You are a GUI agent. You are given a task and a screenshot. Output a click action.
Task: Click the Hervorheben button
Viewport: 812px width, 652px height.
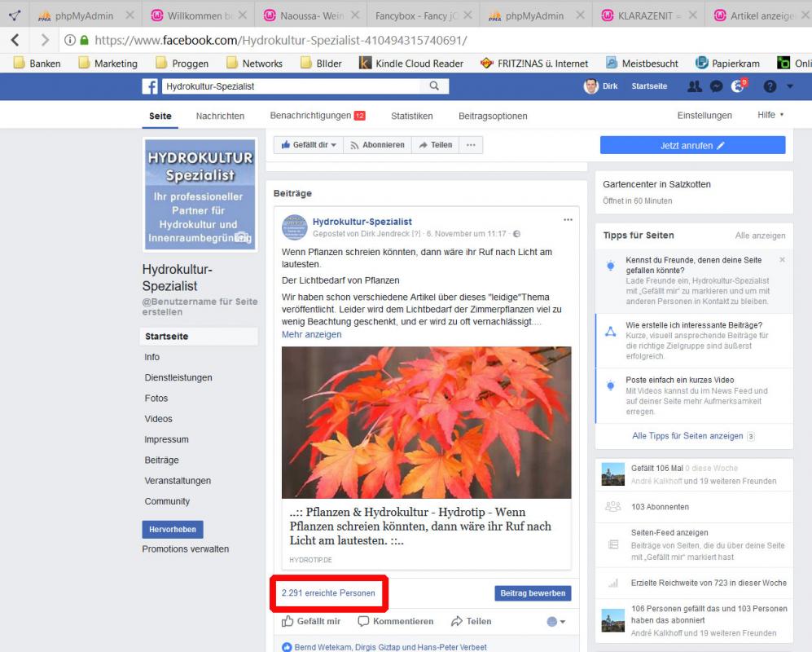(173, 529)
